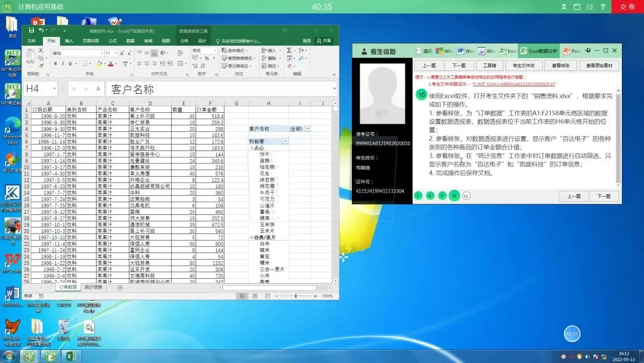Image resolution: width=644 pixels, height=363 pixels.
Task: Click the 查看样张 button
Action: [x=561, y=65]
